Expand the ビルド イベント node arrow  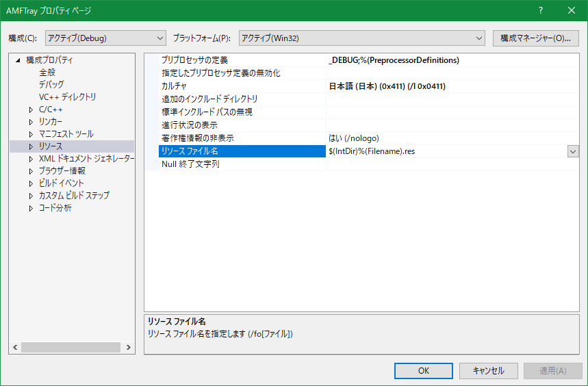31,183
